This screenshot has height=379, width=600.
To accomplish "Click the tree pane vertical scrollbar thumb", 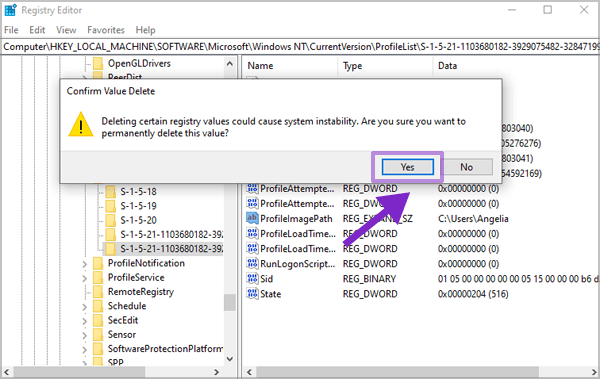I will [x=230, y=302].
